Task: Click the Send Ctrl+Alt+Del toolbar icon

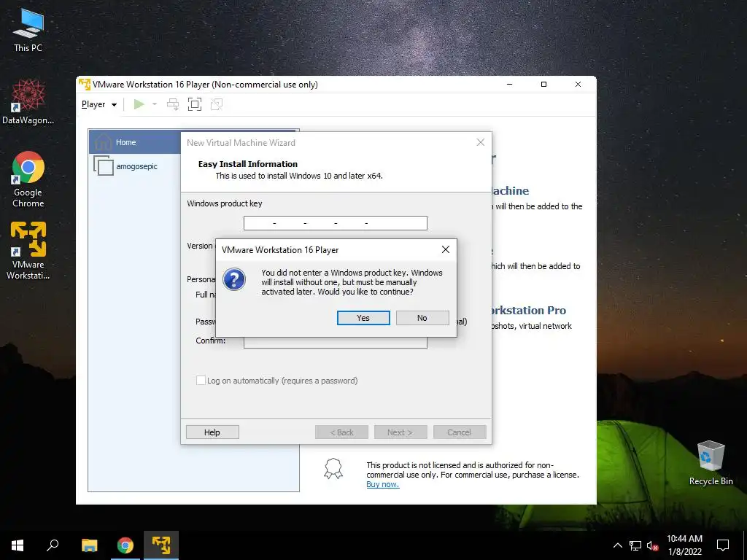Action: tap(173, 104)
